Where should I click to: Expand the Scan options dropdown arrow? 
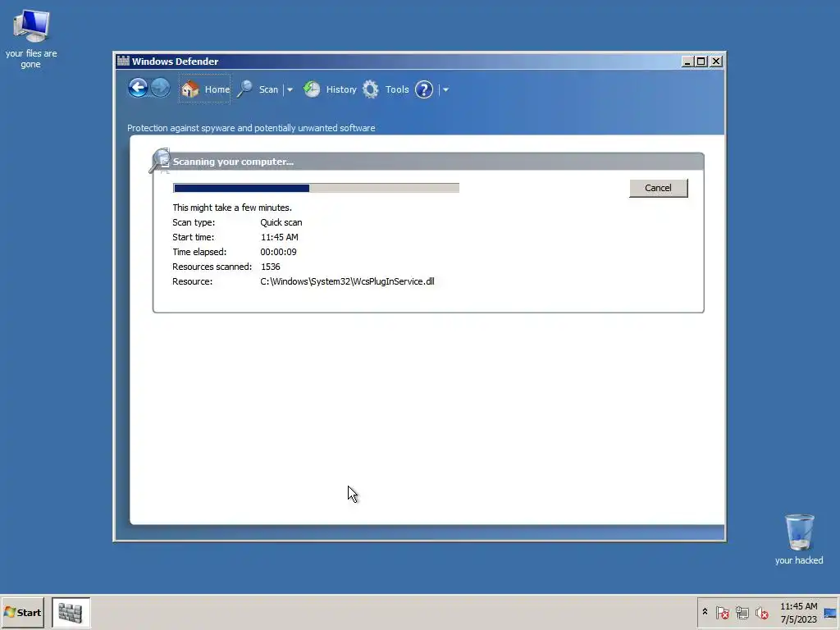point(290,89)
